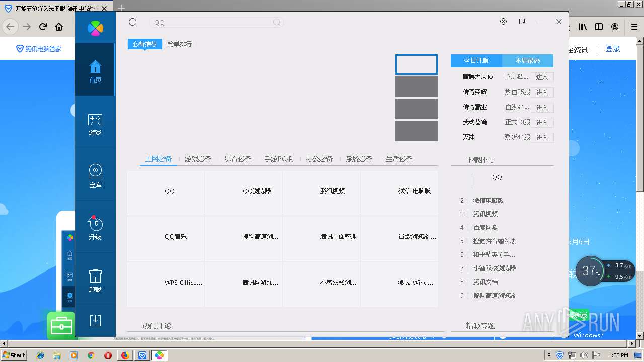Open 百度网盘 in download ranking
The image size is (644, 362).
[x=486, y=228]
